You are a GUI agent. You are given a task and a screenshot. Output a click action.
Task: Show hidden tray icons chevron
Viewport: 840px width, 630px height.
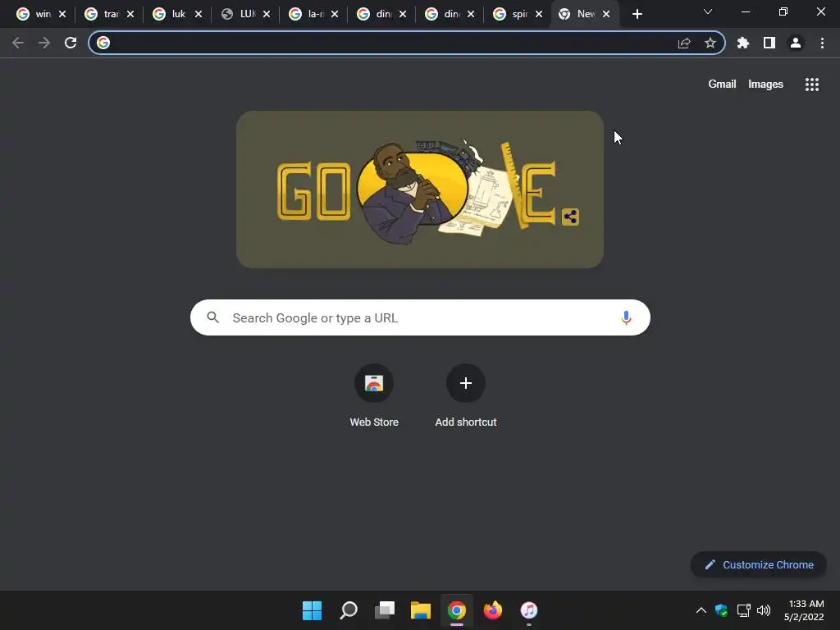coord(701,610)
